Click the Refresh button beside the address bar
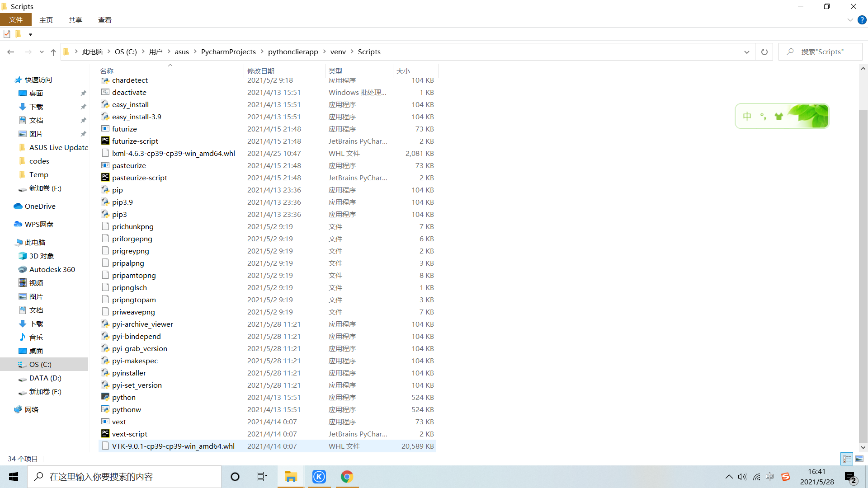The image size is (868, 488). click(764, 52)
